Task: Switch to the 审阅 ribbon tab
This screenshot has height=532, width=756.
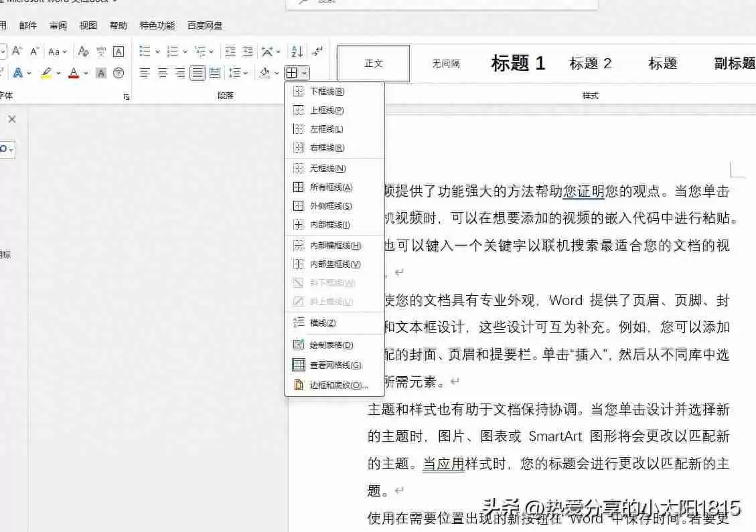Action: pos(57,25)
